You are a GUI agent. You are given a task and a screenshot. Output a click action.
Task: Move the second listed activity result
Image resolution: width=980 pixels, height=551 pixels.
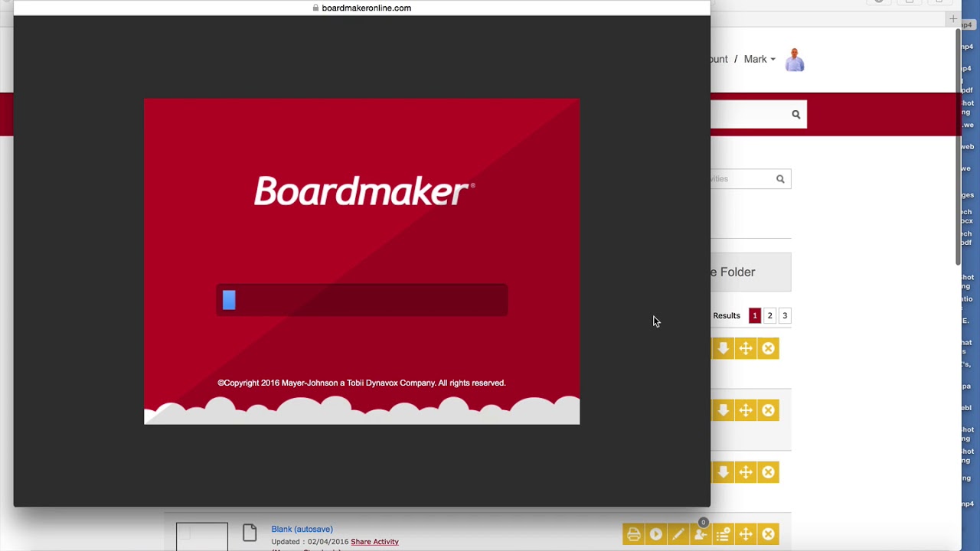pos(746,411)
